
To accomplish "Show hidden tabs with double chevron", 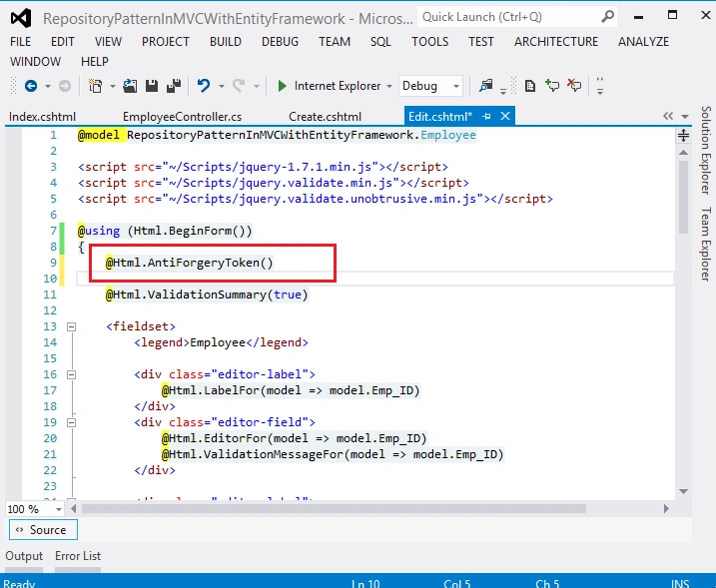I will tap(668, 116).
